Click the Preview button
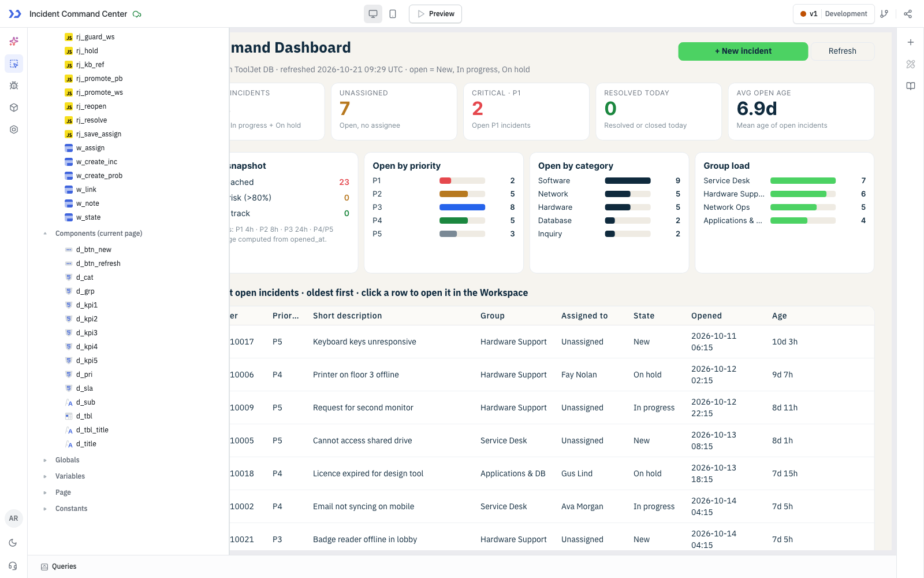924x578 pixels. pyautogui.click(x=435, y=14)
